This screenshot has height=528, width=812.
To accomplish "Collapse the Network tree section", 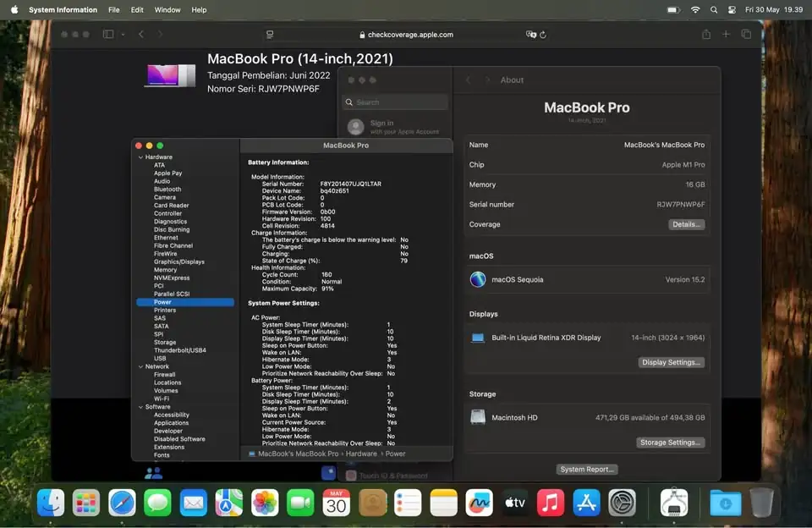I will (140, 366).
